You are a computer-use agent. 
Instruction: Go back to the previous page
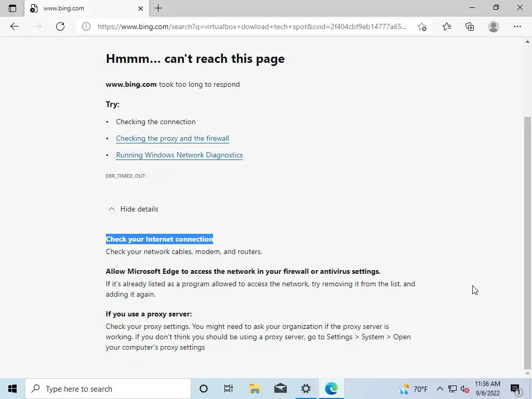(x=14, y=26)
